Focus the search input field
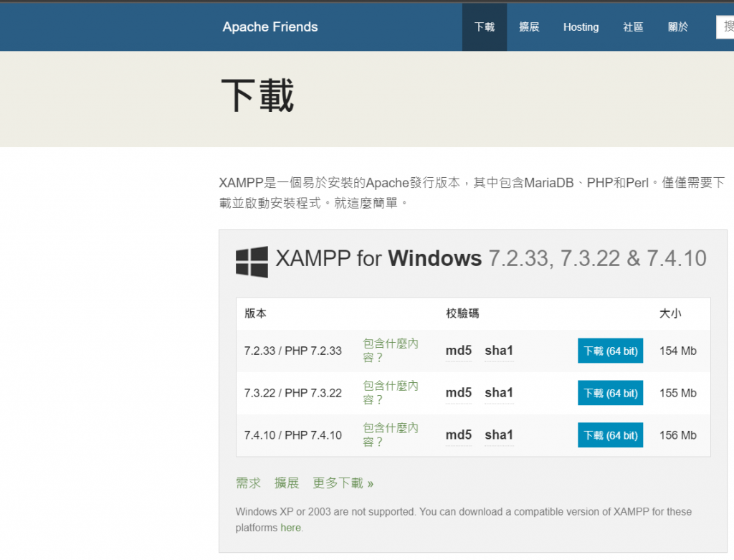 [x=725, y=27]
